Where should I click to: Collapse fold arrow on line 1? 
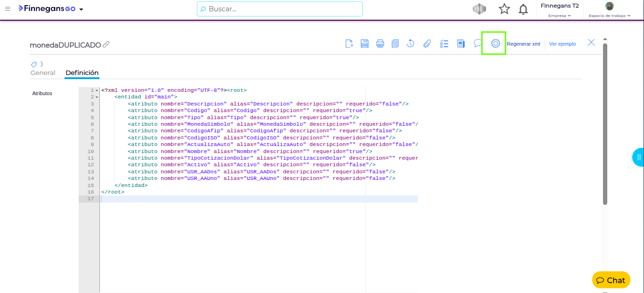pos(97,90)
